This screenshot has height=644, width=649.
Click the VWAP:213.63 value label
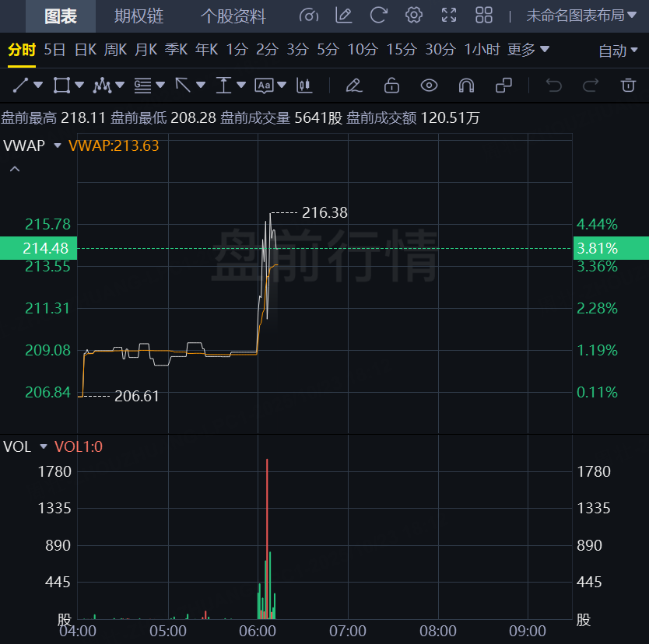114,145
